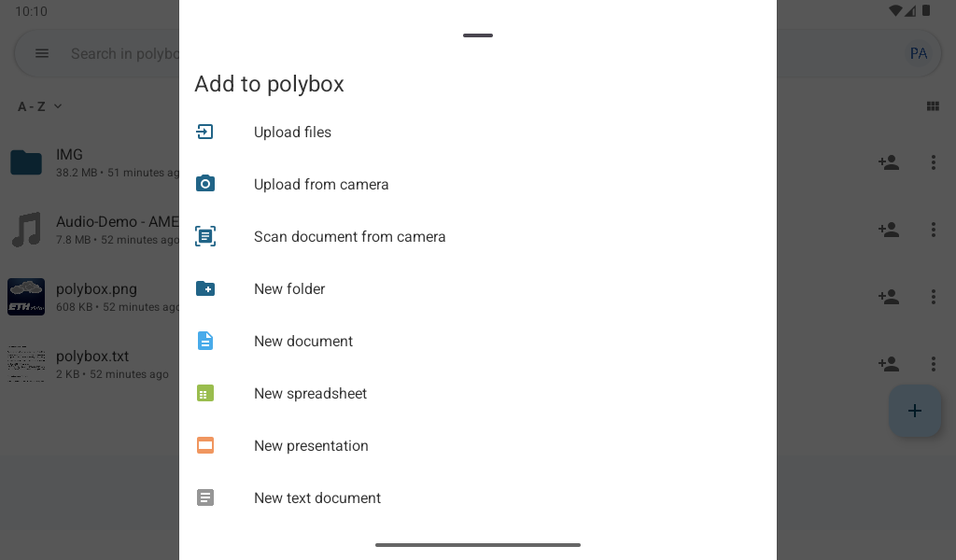Tap the Android home gesture bar

tap(477, 545)
